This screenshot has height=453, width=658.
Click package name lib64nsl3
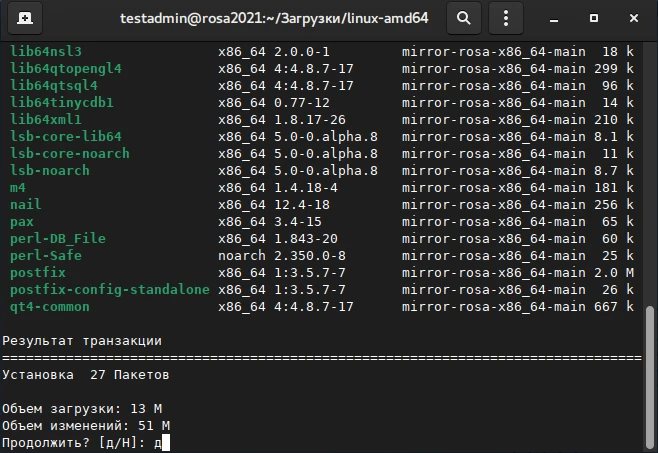tap(46, 52)
